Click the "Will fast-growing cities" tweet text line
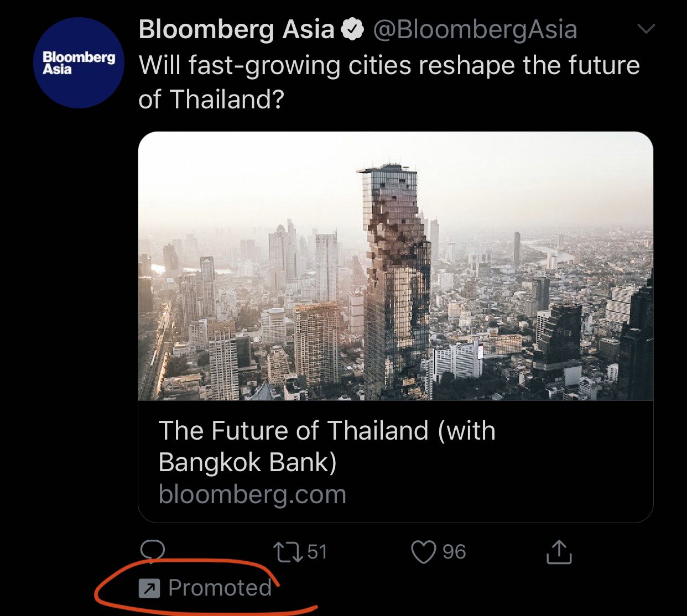This screenshot has height=616, width=687. [x=389, y=65]
